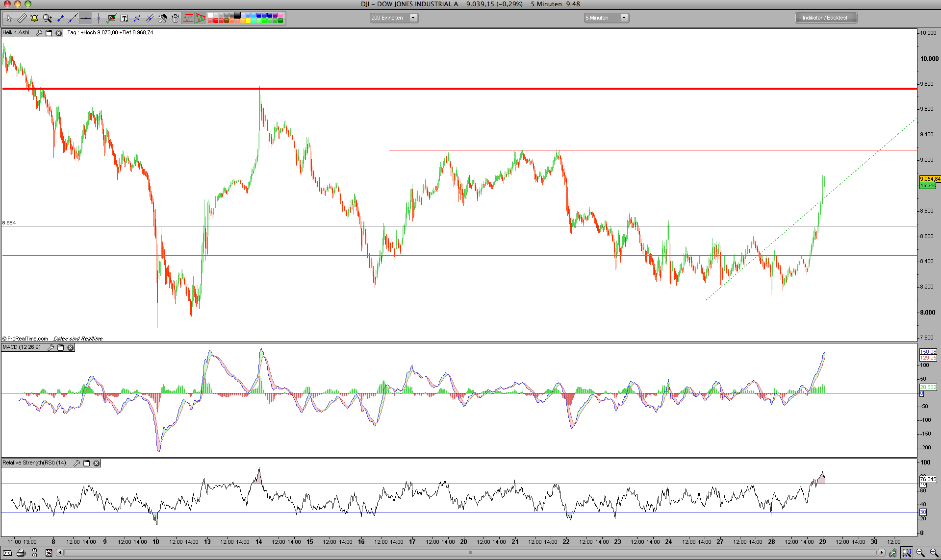Select the vertical line drawing tool
This screenshot has height=560, width=941.
pyautogui.click(x=99, y=19)
